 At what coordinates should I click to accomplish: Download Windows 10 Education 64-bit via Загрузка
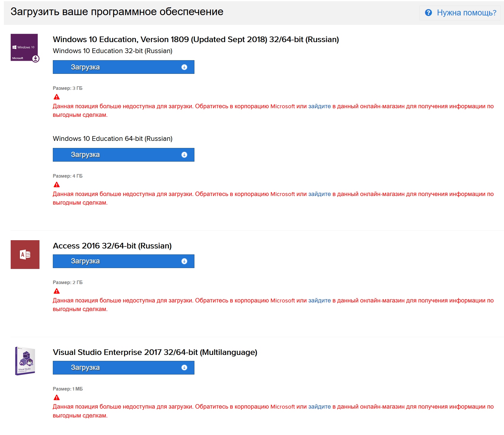tap(123, 155)
